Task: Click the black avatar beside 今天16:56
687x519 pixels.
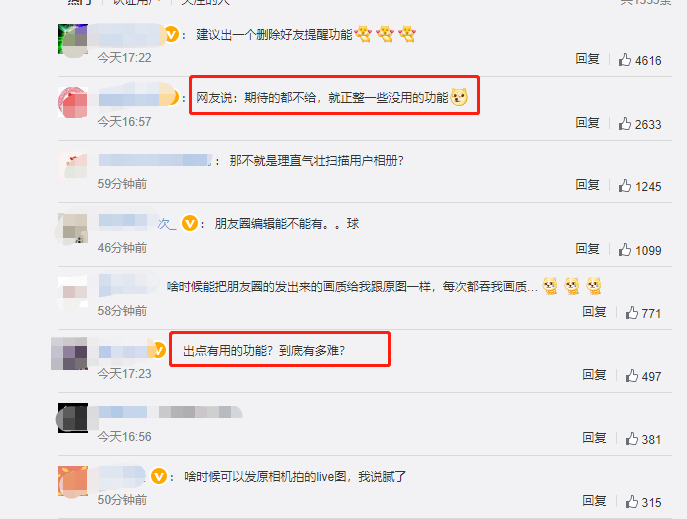Action: tap(73, 418)
